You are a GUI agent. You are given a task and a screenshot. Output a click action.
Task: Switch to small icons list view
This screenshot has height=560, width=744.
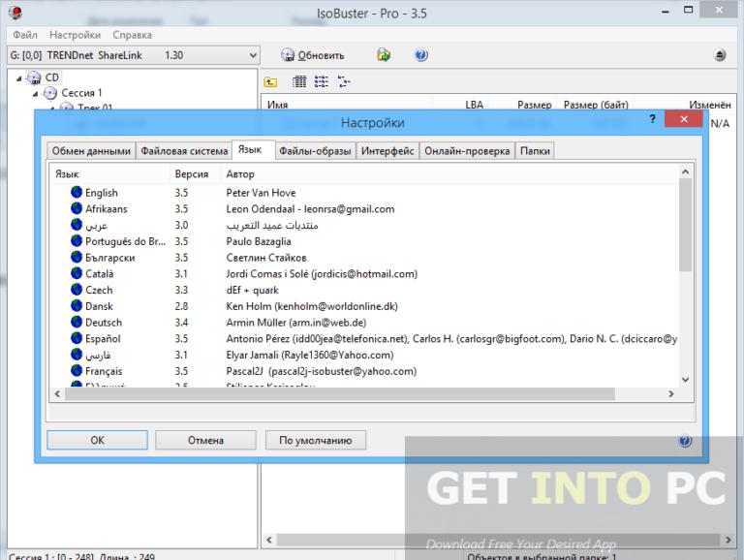pos(322,81)
